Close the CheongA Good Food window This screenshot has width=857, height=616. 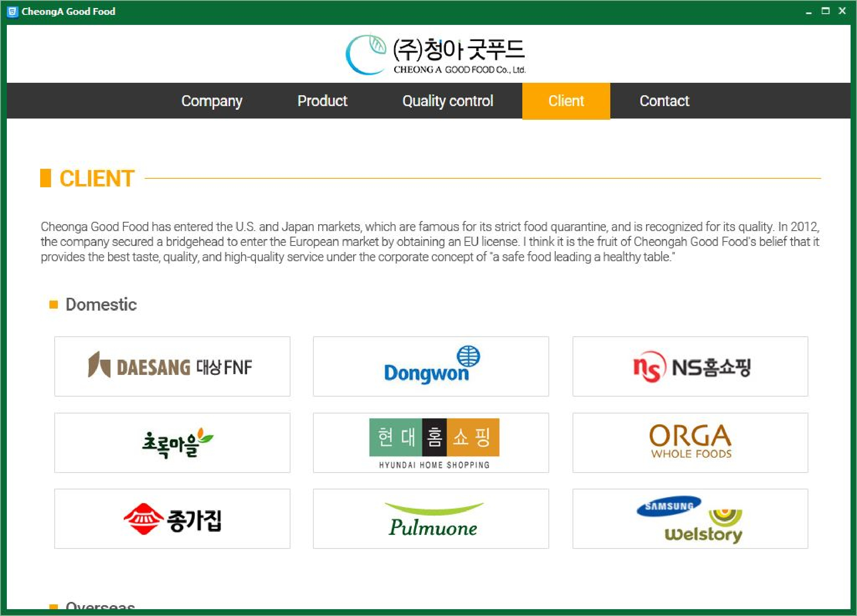843,11
